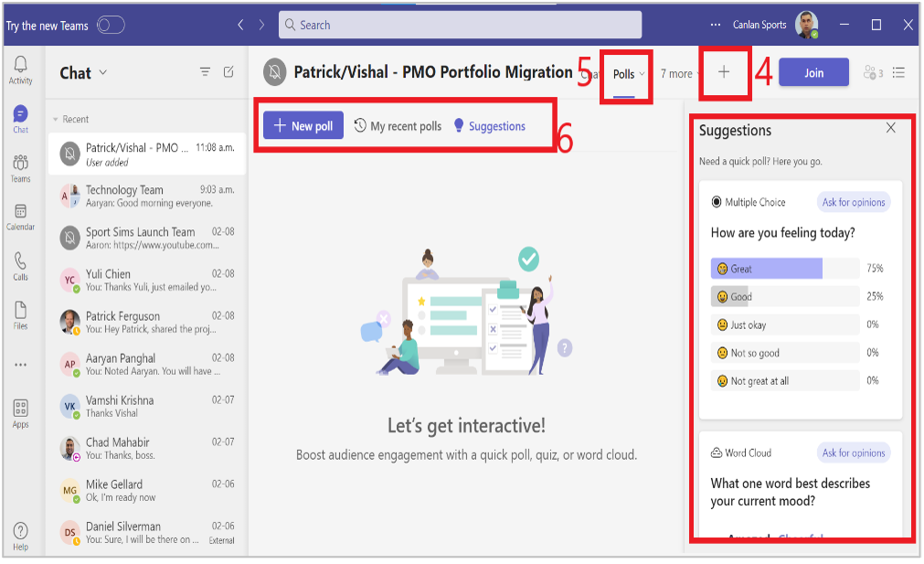Open Teams in the left rail
This screenshot has height=564, width=924.
(21, 168)
